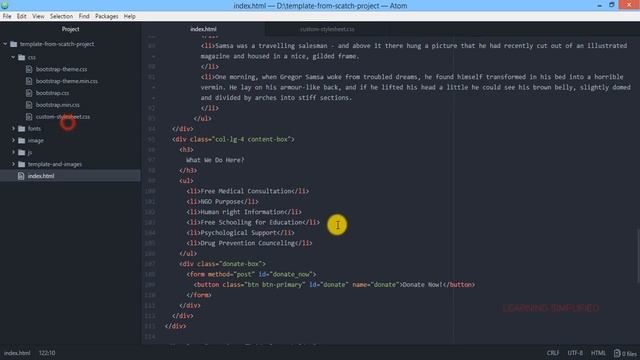Click the index.html file icon in tree
The width and height of the screenshot is (640, 360).
click(21, 176)
